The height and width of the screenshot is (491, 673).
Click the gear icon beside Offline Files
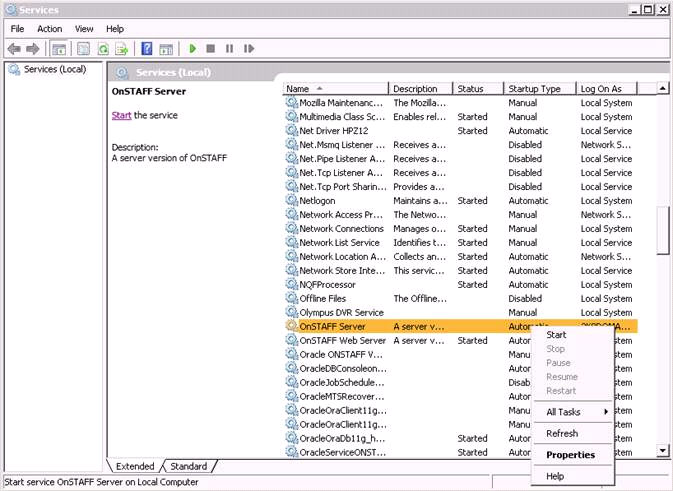[x=292, y=298]
